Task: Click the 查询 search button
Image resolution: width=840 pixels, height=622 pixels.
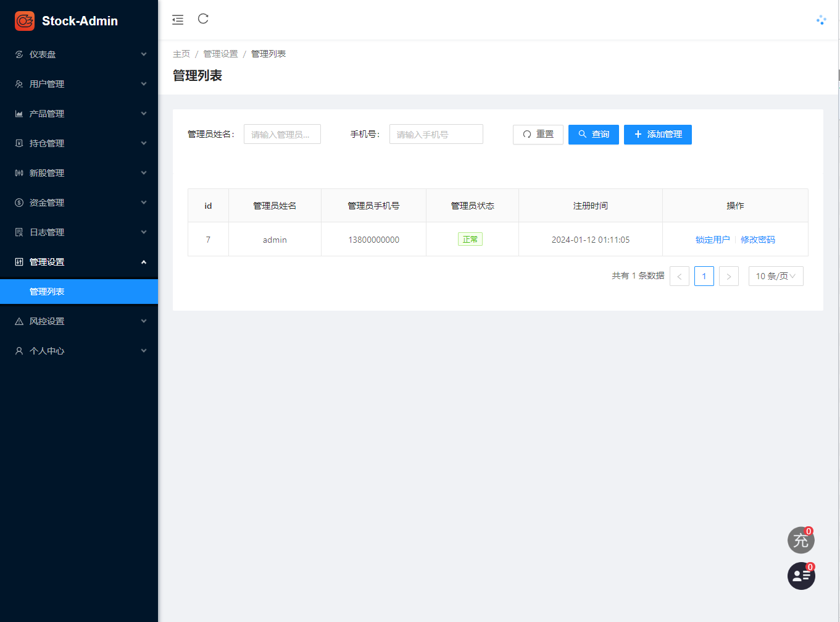Action: point(593,134)
